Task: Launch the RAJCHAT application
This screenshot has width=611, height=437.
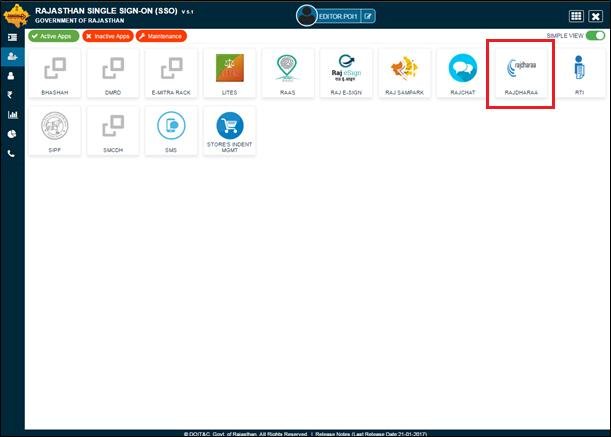Action: [463, 73]
